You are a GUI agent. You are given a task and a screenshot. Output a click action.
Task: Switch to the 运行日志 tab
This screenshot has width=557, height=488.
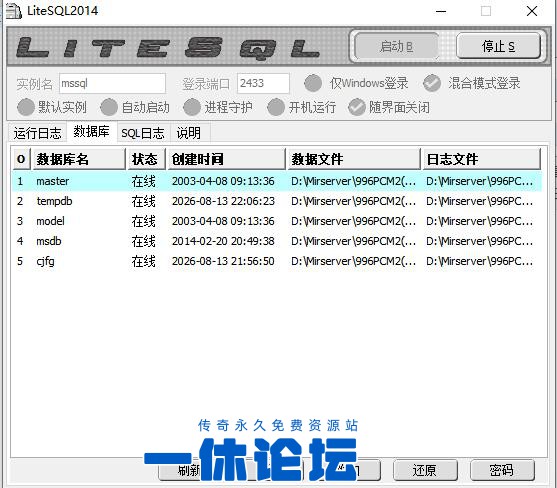pyautogui.click(x=38, y=133)
